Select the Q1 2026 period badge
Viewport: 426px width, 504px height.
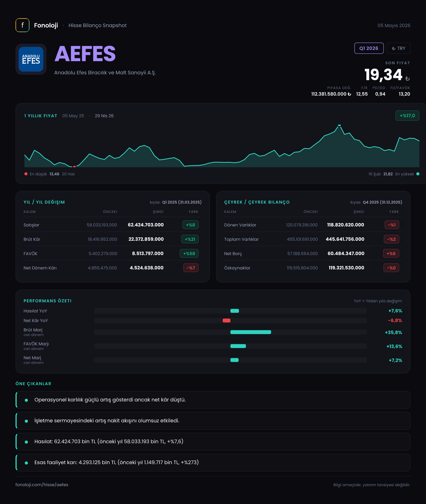[x=369, y=48]
